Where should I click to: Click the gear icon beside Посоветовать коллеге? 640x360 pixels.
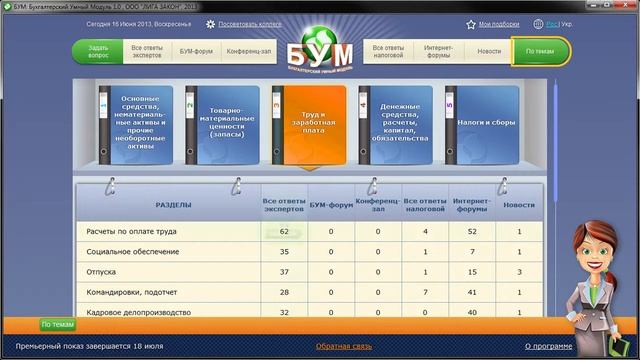(210, 24)
